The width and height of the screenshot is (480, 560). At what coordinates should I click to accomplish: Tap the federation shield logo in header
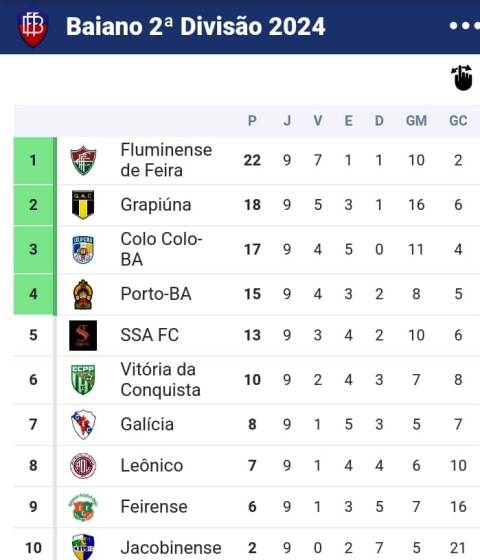click(x=32, y=28)
